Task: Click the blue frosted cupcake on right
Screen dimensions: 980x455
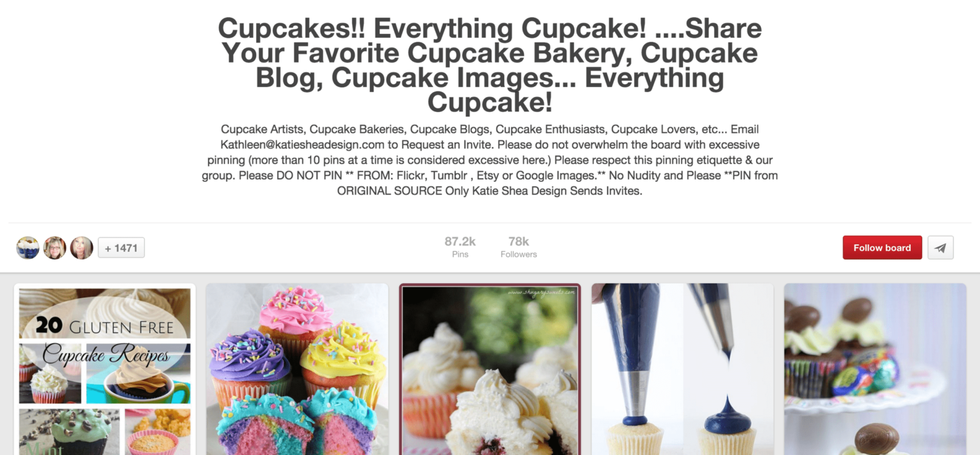Action: pos(728,423)
